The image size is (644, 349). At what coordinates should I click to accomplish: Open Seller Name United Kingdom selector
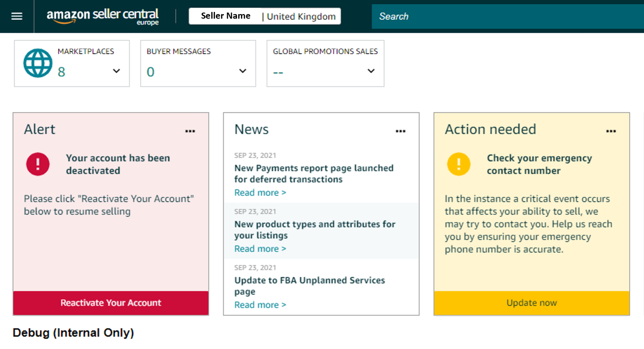click(265, 16)
